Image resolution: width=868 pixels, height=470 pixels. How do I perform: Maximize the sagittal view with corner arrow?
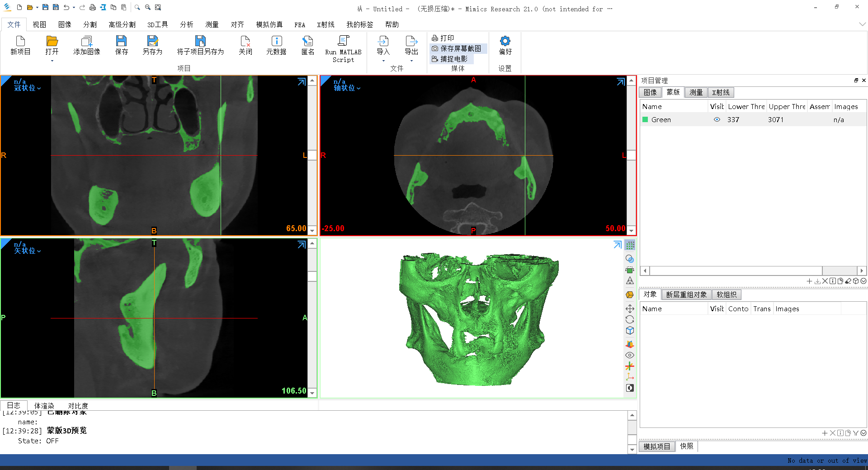tap(302, 245)
